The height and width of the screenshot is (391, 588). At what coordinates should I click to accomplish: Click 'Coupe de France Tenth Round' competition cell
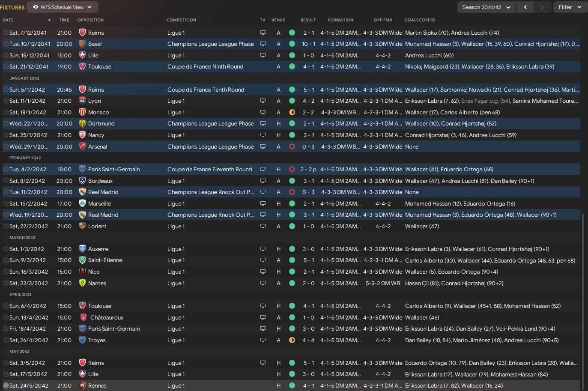click(206, 90)
